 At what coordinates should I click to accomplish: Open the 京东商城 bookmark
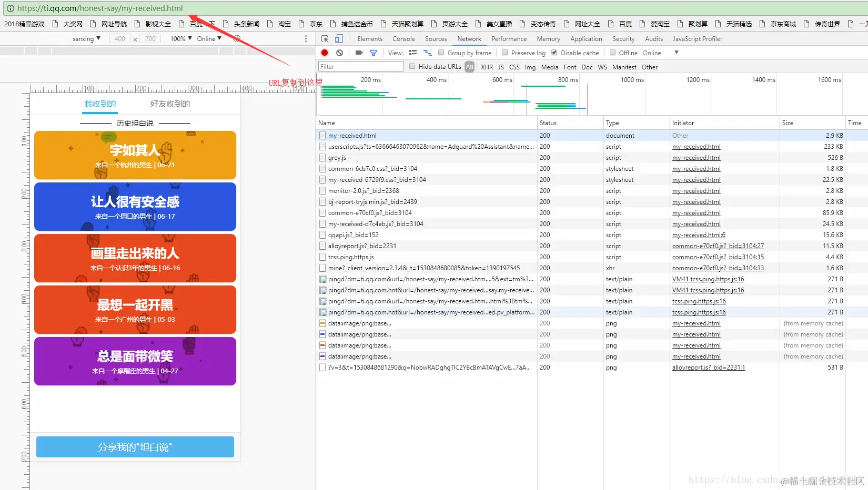point(778,24)
